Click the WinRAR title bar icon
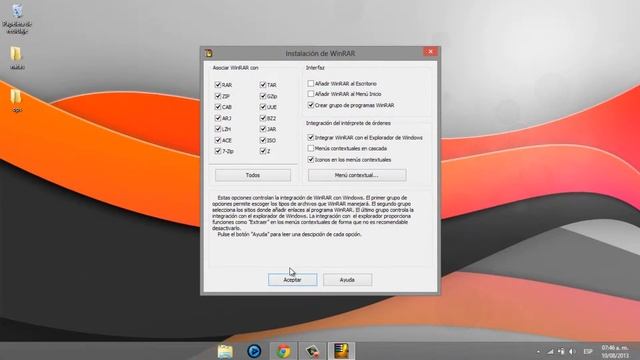 (209, 53)
